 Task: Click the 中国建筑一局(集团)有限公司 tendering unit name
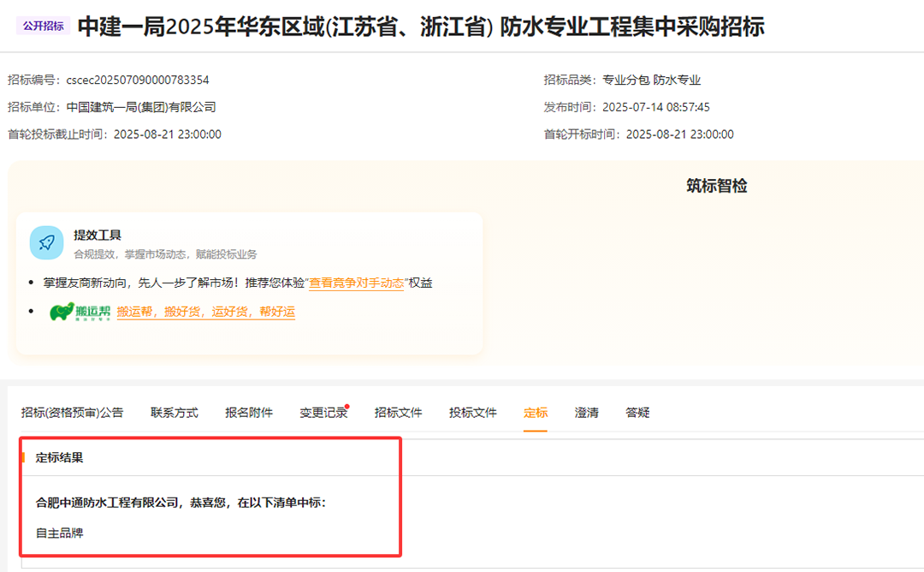point(141,107)
